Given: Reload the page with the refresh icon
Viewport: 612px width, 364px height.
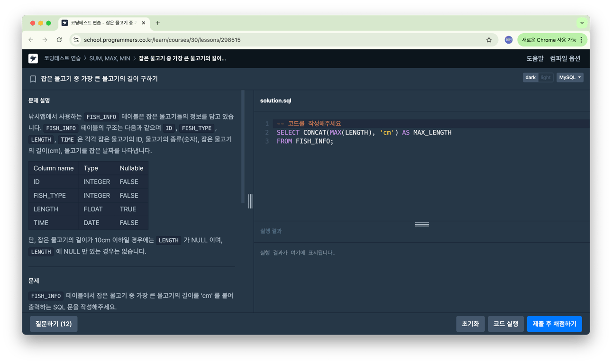Looking at the screenshot, I should tap(59, 40).
